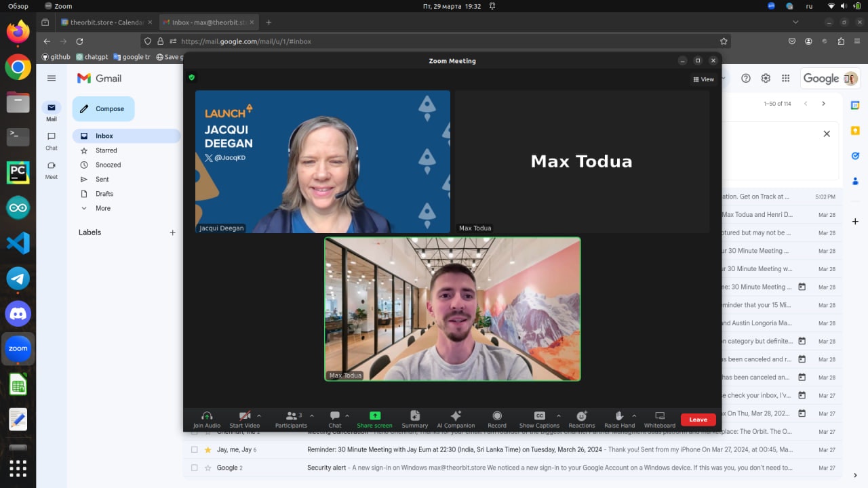Launch Telegram from the dock
This screenshot has height=488, width=868.
click(18, 279)
